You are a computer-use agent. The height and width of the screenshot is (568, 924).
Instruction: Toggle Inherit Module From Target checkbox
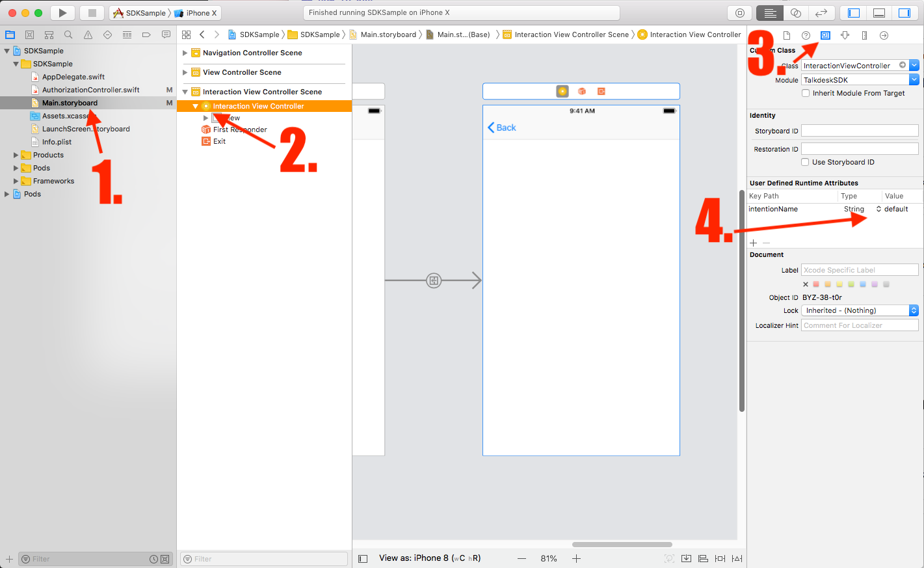[806, 93]
